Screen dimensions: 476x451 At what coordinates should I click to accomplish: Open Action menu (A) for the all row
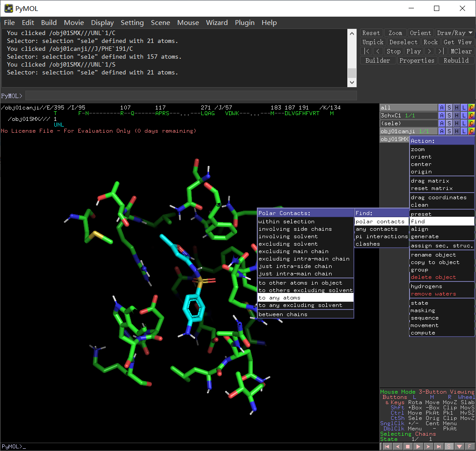coord(442,108)
